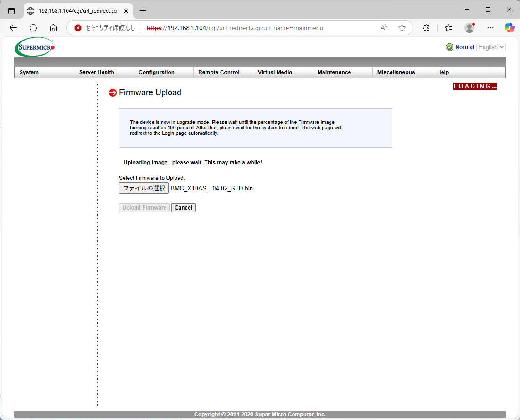
Task: Open the Server Health menu
Action: (97, 72)
